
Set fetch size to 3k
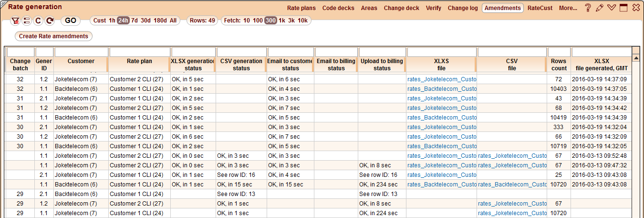[x=291, y=21]
